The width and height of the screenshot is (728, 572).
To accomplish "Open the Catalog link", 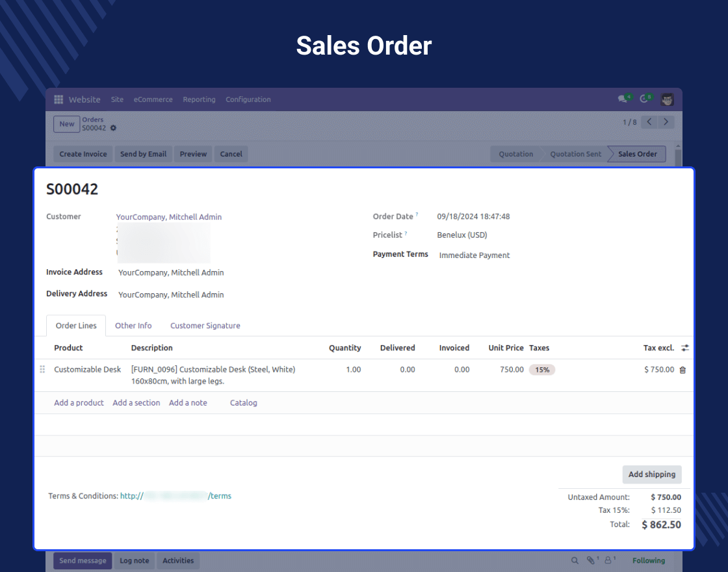I will tap(243, 403).
